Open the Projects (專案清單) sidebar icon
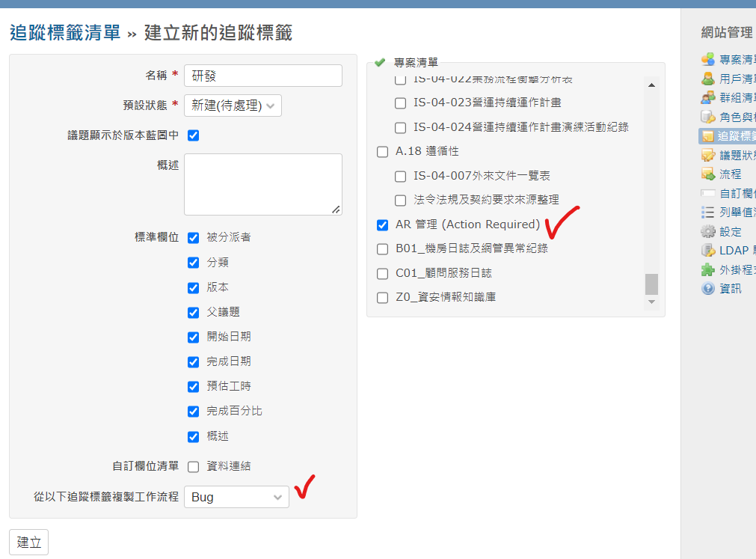This screenshot has height=559, width=756. (707, 59)
